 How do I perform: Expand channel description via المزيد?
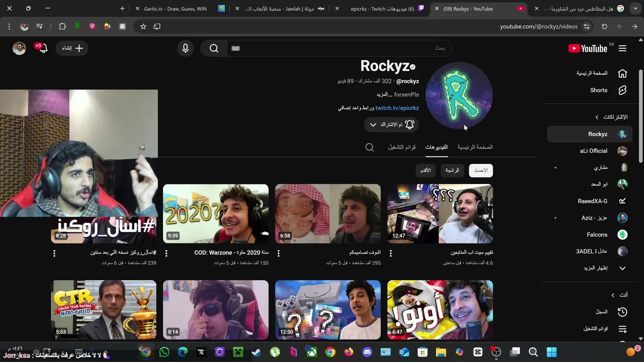pos(384,94)
